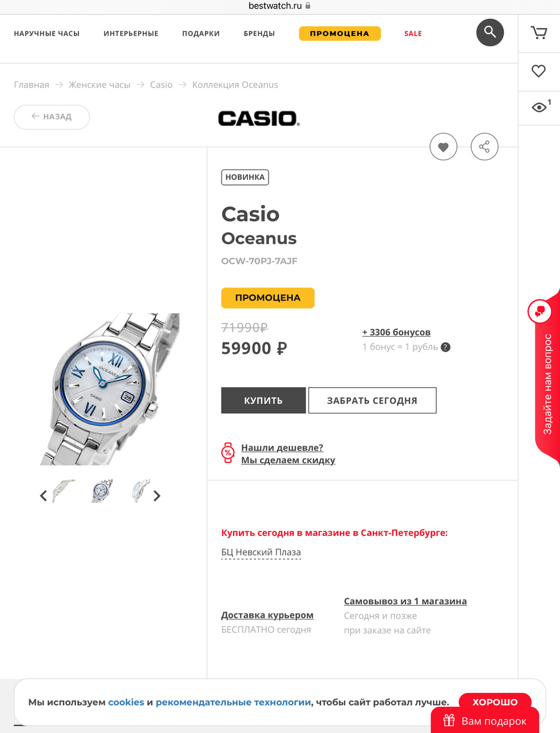The height and width of the screenshot is (733, 560).
Task: Open БРЕНДЫ menu item
Action: [259, 34]
